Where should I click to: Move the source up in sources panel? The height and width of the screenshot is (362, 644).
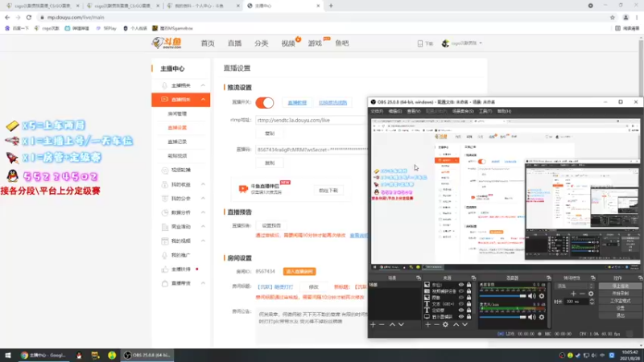456,325
